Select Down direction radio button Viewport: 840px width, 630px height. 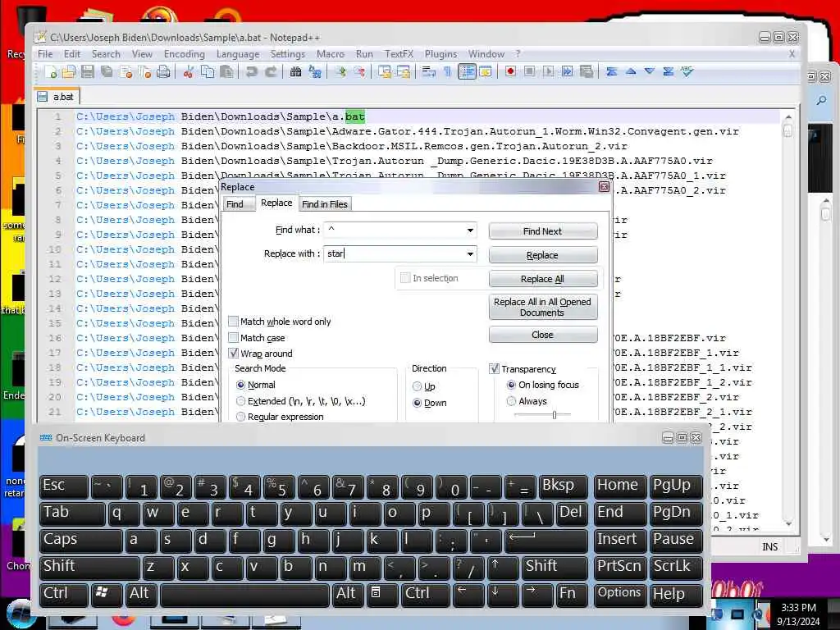(417, 403)
